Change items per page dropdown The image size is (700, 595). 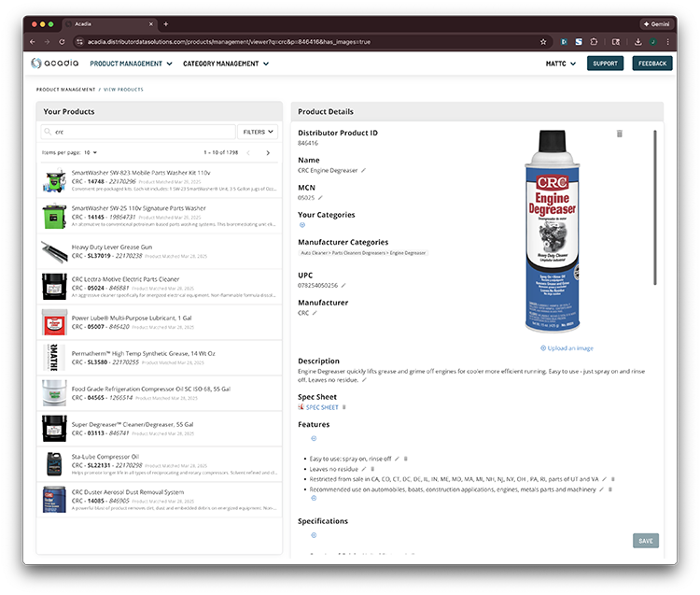pyautogui.click(x=91, y=152)
